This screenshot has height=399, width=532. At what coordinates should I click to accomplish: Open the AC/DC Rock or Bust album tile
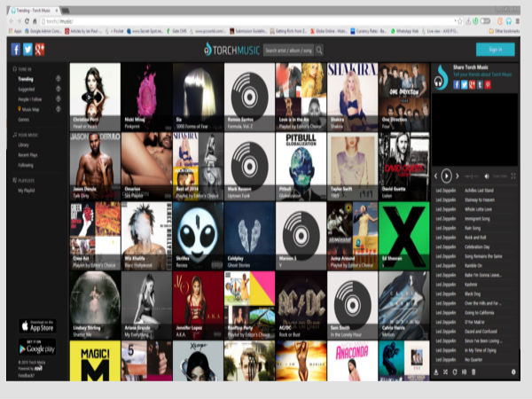[x=301, y=305]
